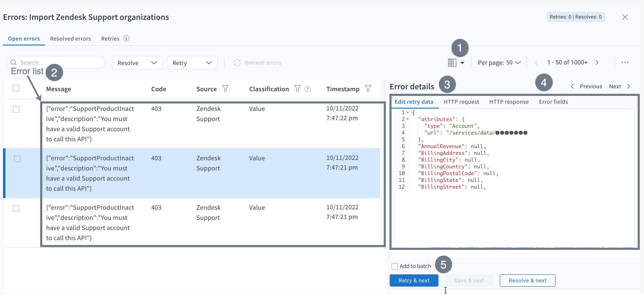Click Refresh errors link
The image size is (644, 294).
click(x=263, y=63)
